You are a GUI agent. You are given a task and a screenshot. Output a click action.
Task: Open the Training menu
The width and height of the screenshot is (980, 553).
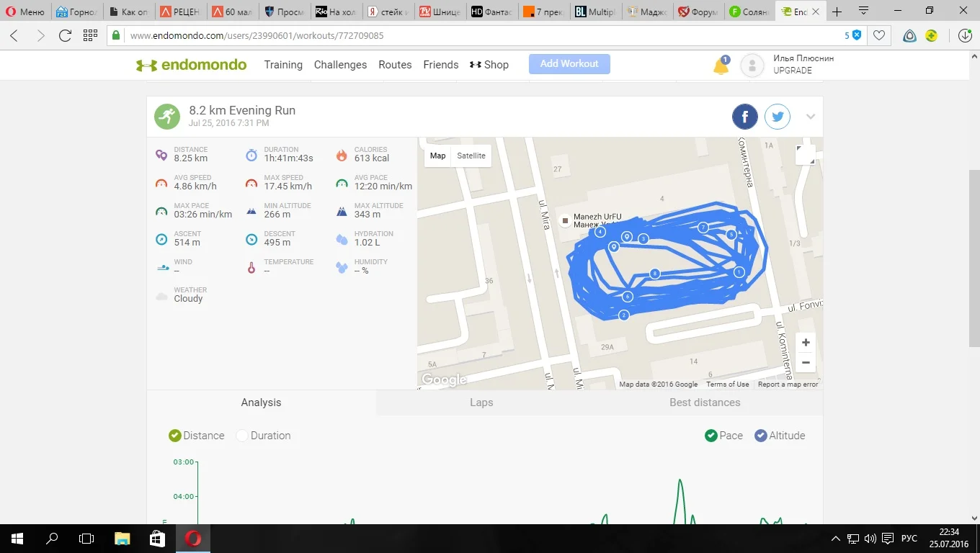(x=283, y=65)
